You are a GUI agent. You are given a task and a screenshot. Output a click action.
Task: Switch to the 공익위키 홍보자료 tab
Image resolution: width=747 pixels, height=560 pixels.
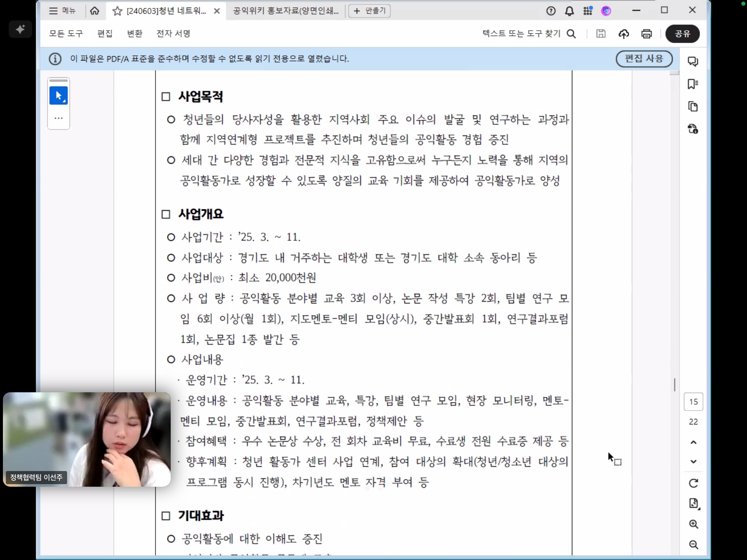286,11
